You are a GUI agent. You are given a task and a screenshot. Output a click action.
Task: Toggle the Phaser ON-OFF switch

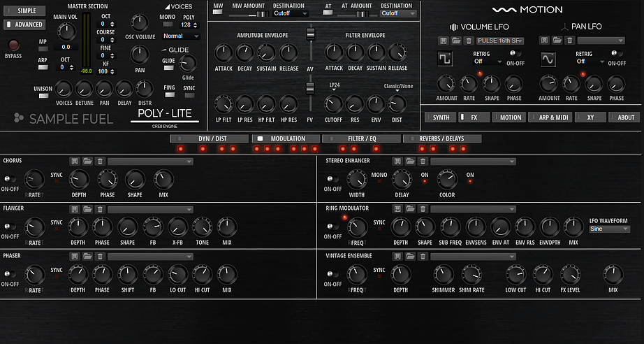pos(10,274)
